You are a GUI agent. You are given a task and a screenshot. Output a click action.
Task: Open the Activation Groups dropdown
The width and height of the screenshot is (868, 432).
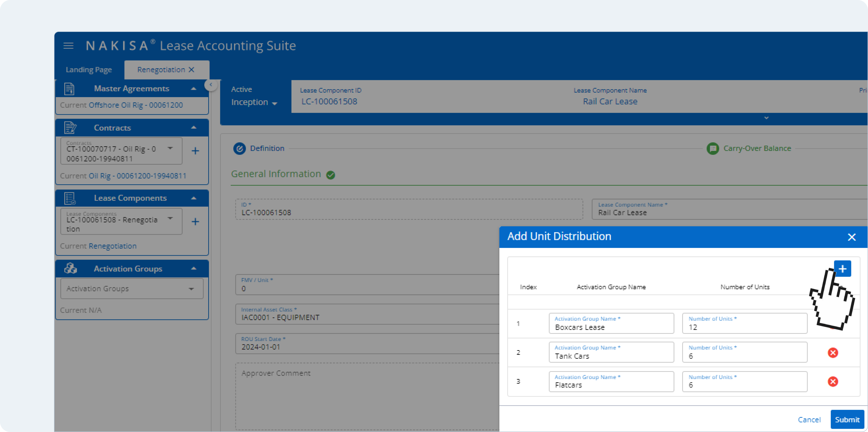[x=132, y=288]
